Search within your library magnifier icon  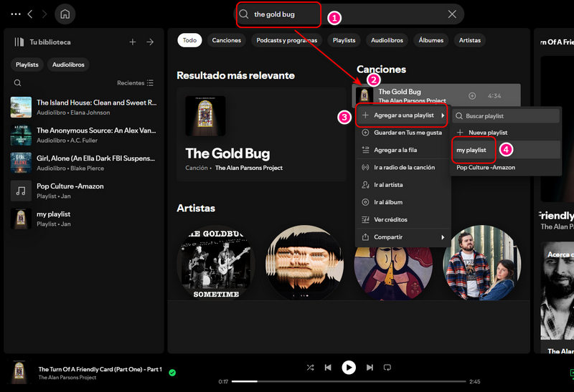17,82
